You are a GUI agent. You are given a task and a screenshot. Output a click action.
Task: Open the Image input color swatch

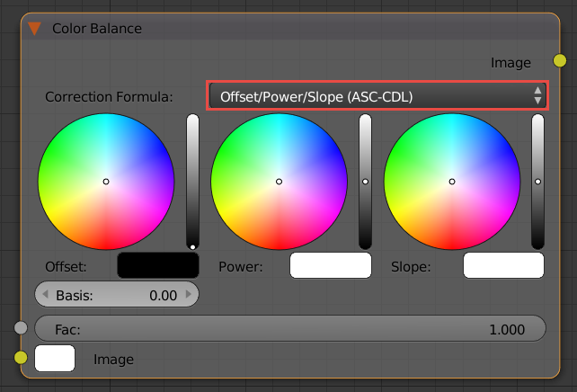tap(55, 359)
